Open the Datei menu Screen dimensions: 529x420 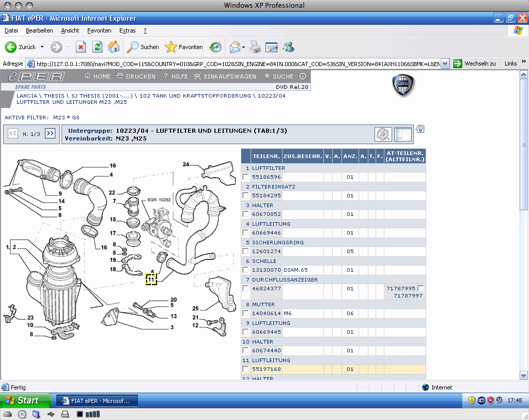(x=11, y=30)
